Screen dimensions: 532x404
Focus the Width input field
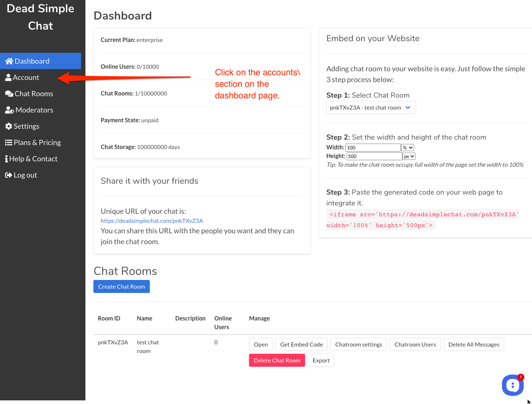(x=373, y=148)
